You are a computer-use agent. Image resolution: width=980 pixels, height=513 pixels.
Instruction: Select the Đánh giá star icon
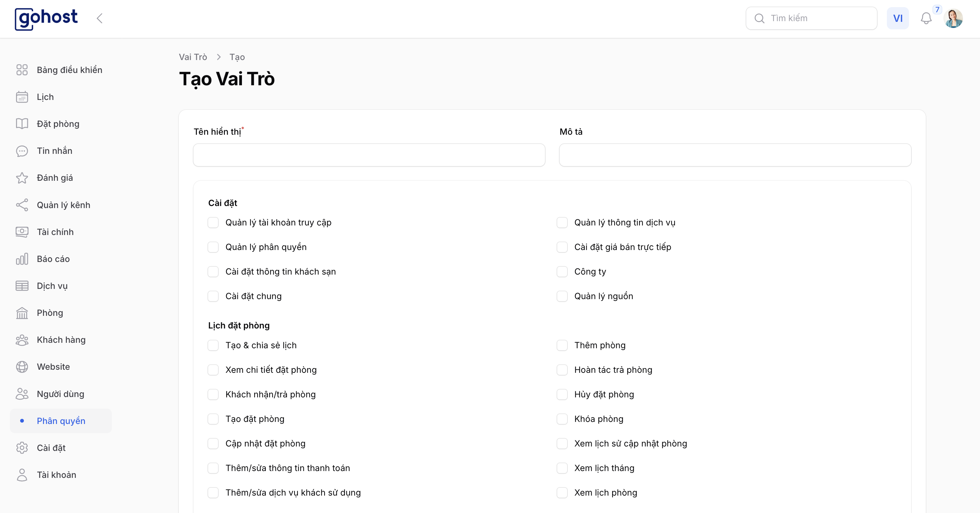coord(22,178)
